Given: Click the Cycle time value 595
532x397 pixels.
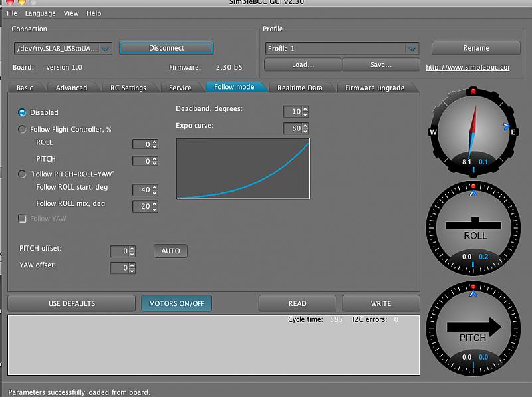Looking at the screenshot, I should tap(336, 319).
